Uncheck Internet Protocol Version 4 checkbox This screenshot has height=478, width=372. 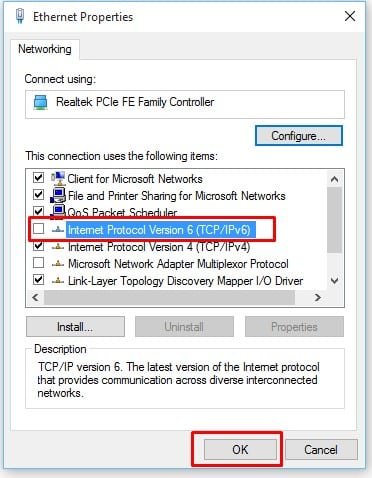point(39,246)
